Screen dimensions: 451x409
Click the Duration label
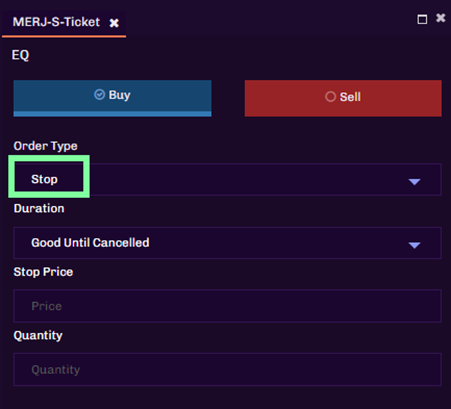click(x=39, y=208)
